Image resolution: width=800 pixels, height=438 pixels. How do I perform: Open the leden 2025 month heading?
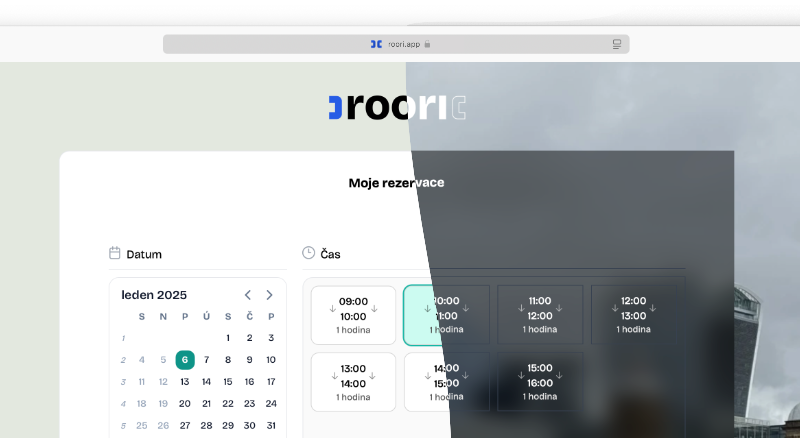[154, 295]
